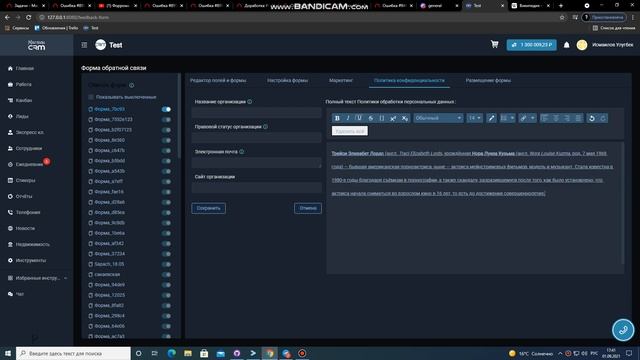Viewport: 640px width, 360px height.
Task: Click 'Правовой статус организации' input field
Action: coord(256,137)
